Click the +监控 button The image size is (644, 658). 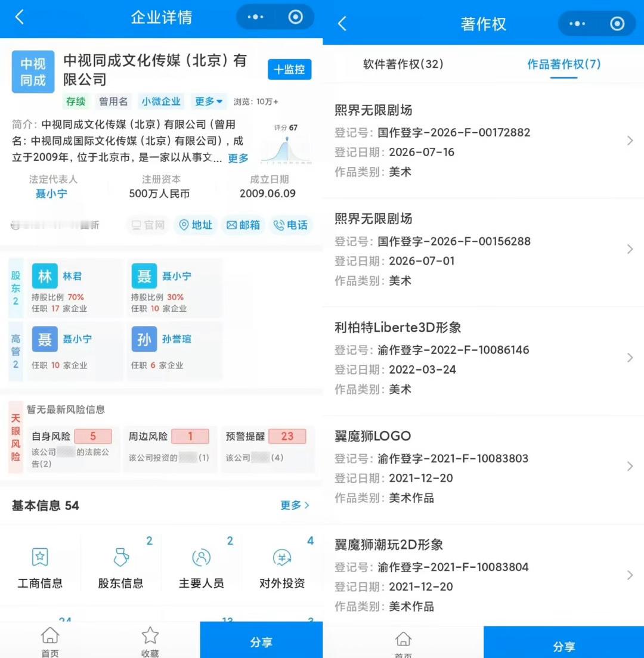tap(290, 69)
